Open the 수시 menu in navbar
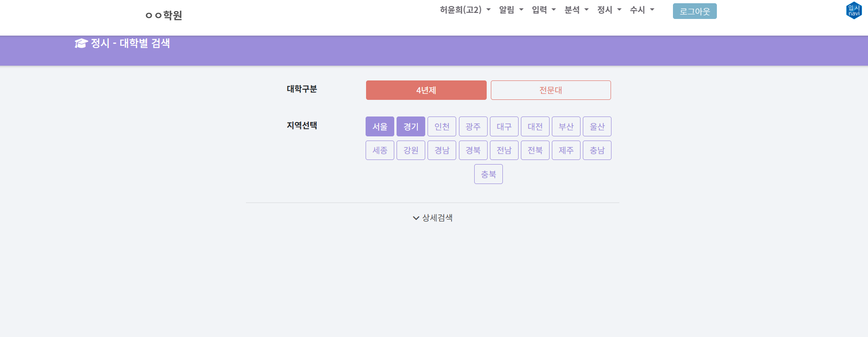This screenshot has width=868, height=337. (642, 10)
